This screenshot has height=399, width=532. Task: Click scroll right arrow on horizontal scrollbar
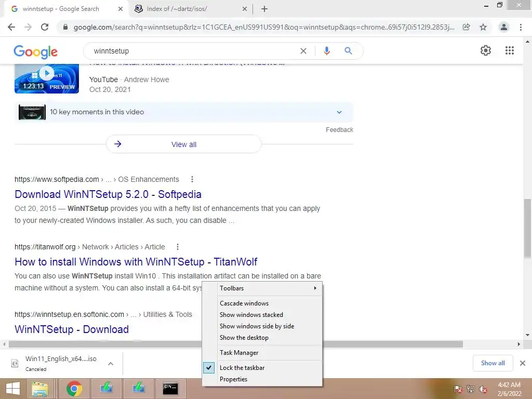click(518, 344)
